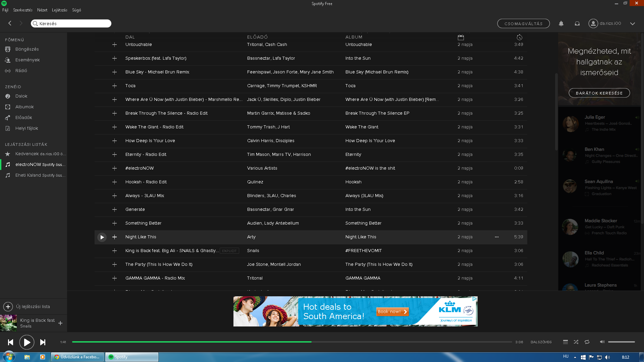644x362 pixels.
Task: Open the Into the Sun album for Generate
Action: pyautogui.click(x=358, y=209)
